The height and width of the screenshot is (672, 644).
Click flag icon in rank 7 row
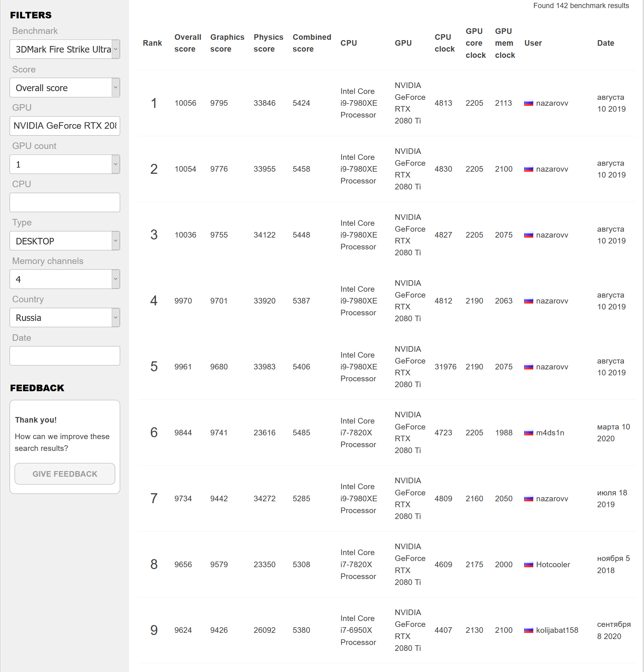[528, 498]
